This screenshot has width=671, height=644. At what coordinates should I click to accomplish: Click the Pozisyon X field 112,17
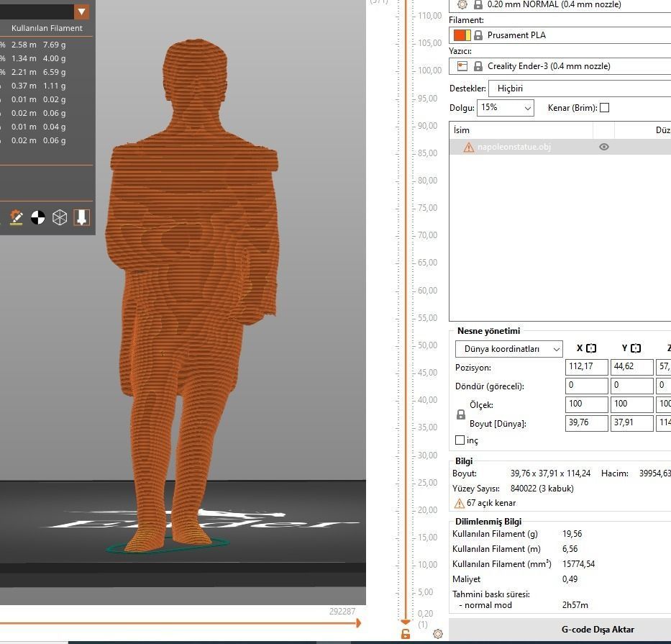586,367
